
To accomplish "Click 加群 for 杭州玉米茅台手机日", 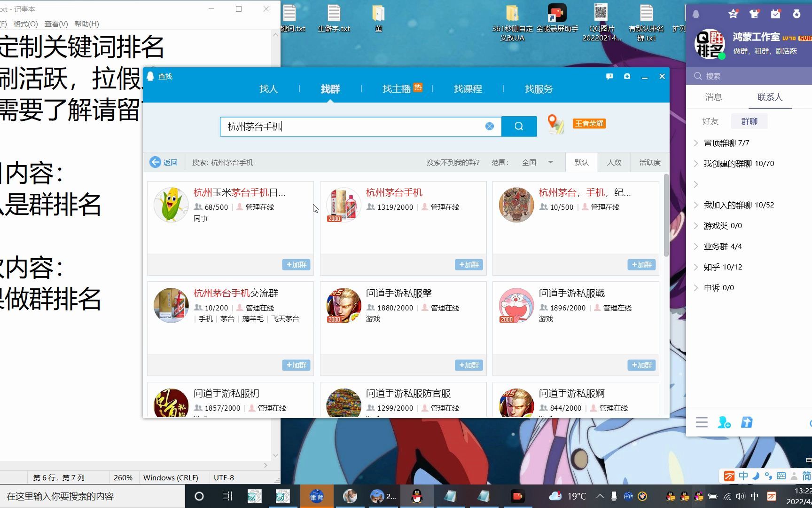I will click(x=296, y=265).
